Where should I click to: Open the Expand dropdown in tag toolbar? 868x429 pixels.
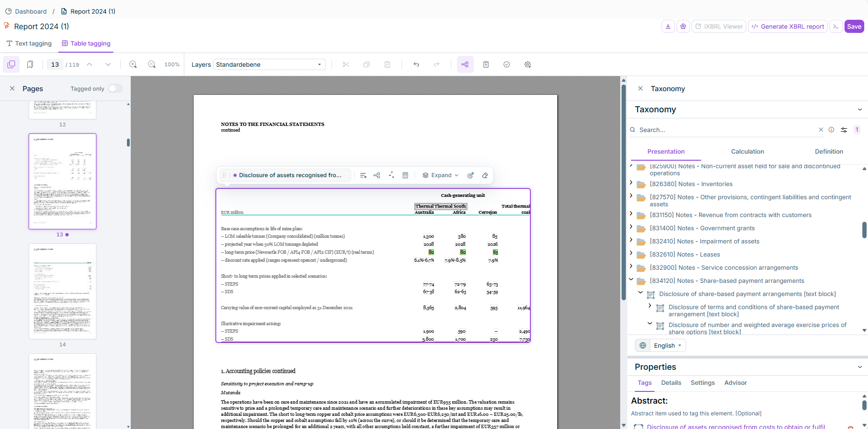pyautogui.click(x=441, y=175)
